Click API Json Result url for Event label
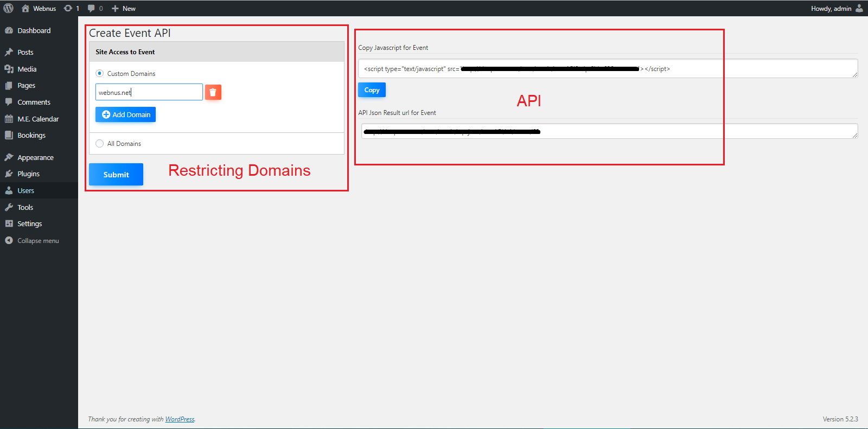 pos(397,113)
